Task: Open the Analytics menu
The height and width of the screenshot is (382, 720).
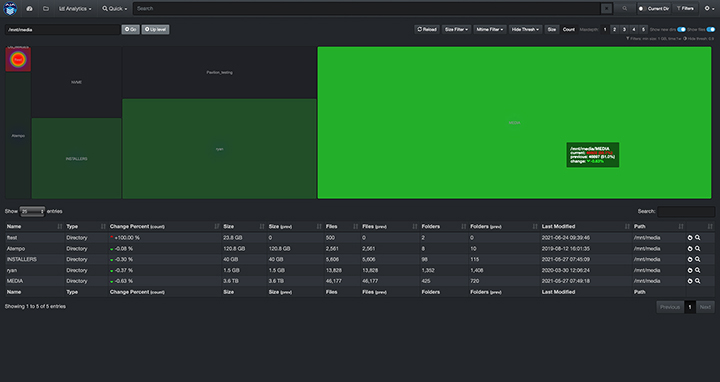Action: click(75, 9)
